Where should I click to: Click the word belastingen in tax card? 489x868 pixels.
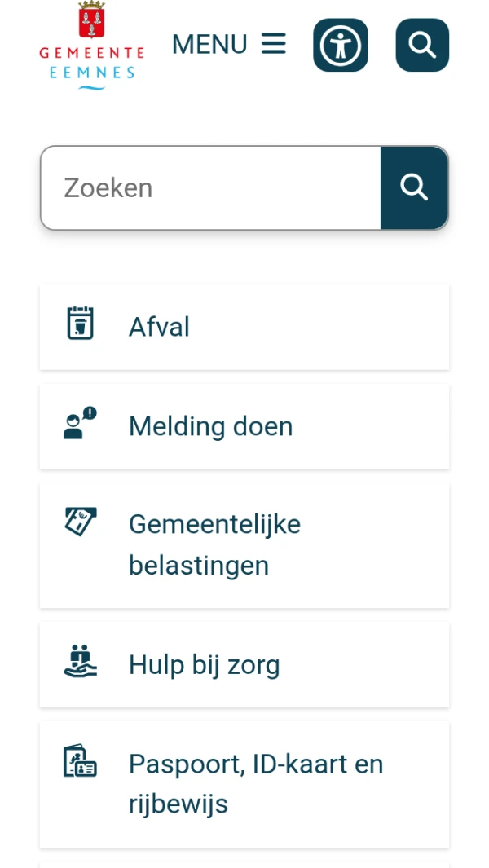click(198, 566)
